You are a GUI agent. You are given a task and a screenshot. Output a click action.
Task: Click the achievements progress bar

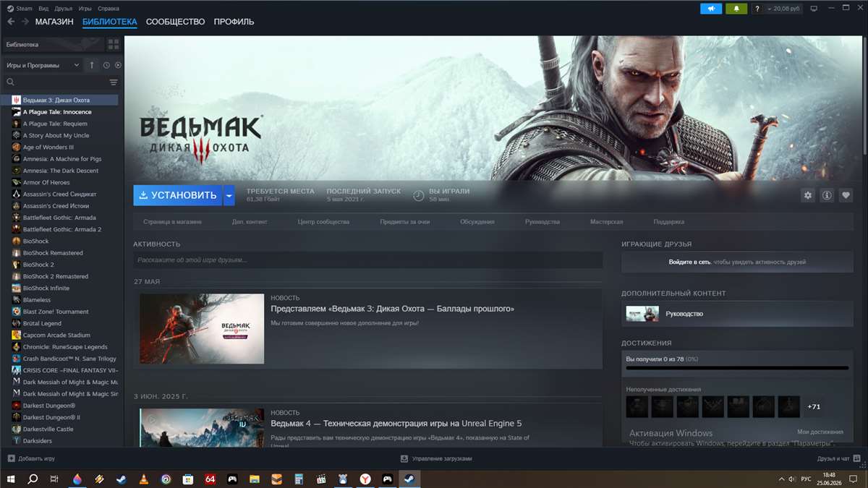click(737, 368)
